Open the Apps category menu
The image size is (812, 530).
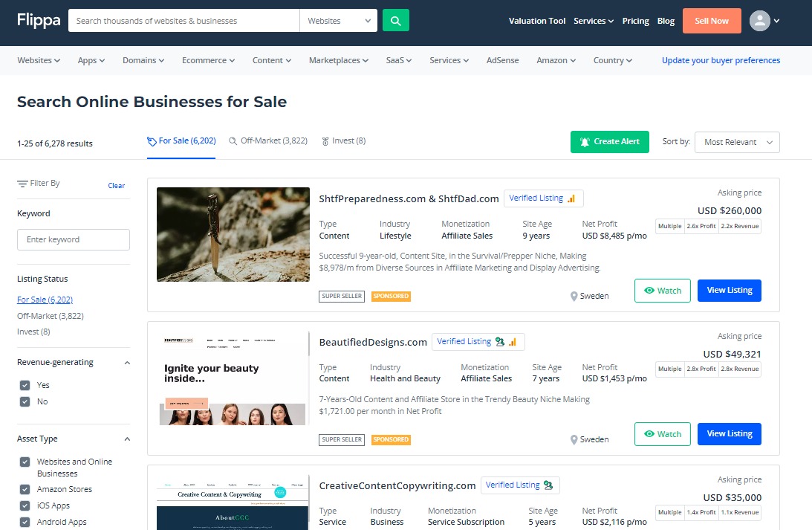(91, 60)
